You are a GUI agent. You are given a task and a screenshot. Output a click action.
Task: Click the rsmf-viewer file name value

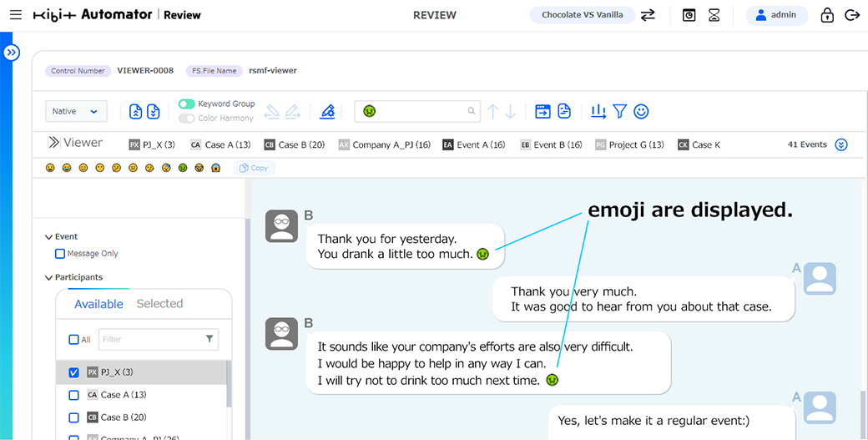pos(273,70)
